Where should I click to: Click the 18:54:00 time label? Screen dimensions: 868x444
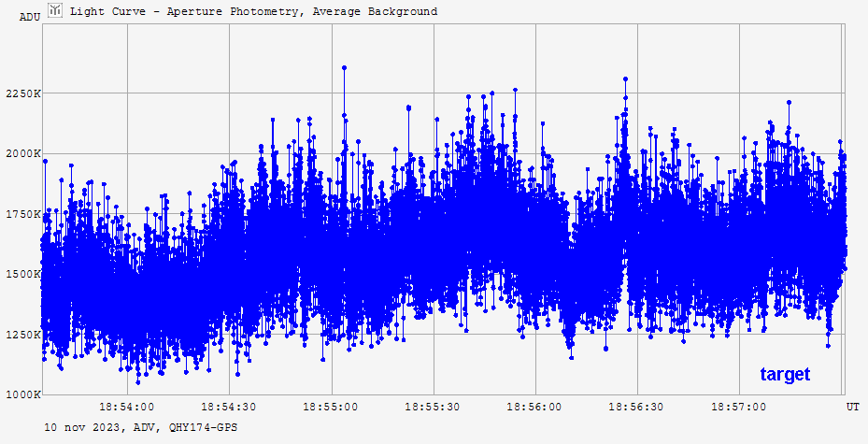pos(127,407)
